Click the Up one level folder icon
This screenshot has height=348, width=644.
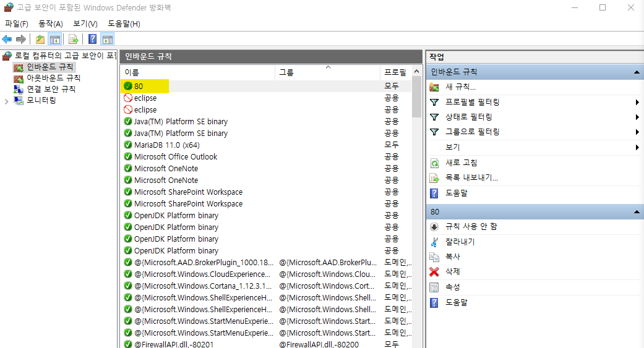pos(40,40)
